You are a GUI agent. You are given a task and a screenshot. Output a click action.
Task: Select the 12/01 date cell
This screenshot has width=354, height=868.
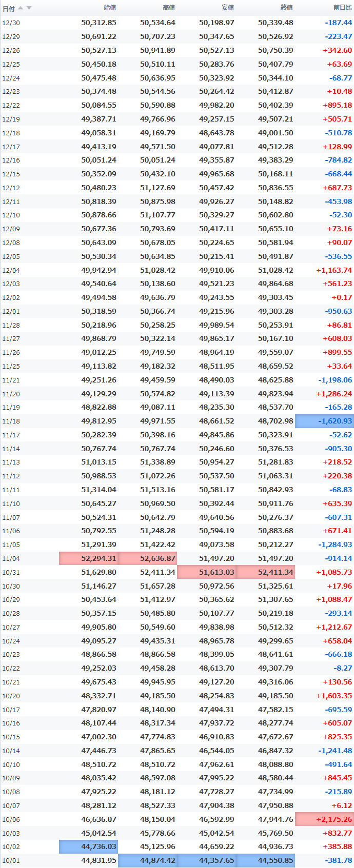tap(11, 312)
